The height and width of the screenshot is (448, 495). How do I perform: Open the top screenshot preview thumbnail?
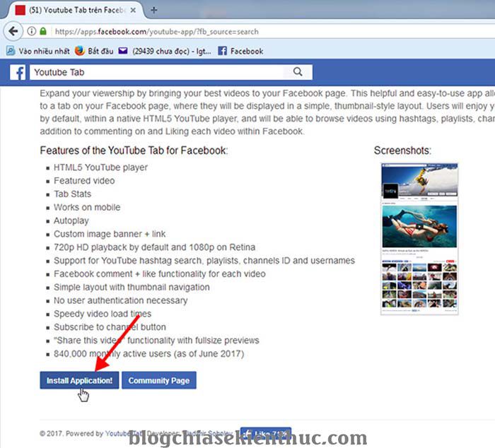pyautogui.click(x=419, y=181)
